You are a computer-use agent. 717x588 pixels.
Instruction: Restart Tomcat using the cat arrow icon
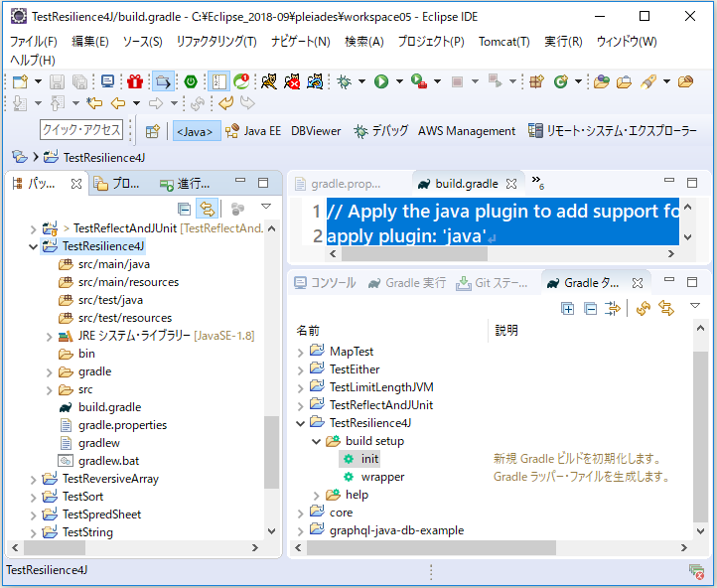click(x=315, y=81)
